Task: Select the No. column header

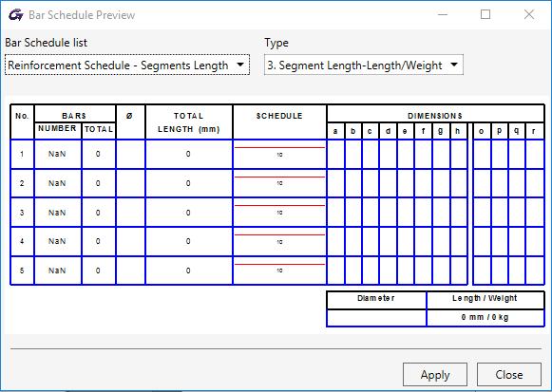Action: pos(22,121)
